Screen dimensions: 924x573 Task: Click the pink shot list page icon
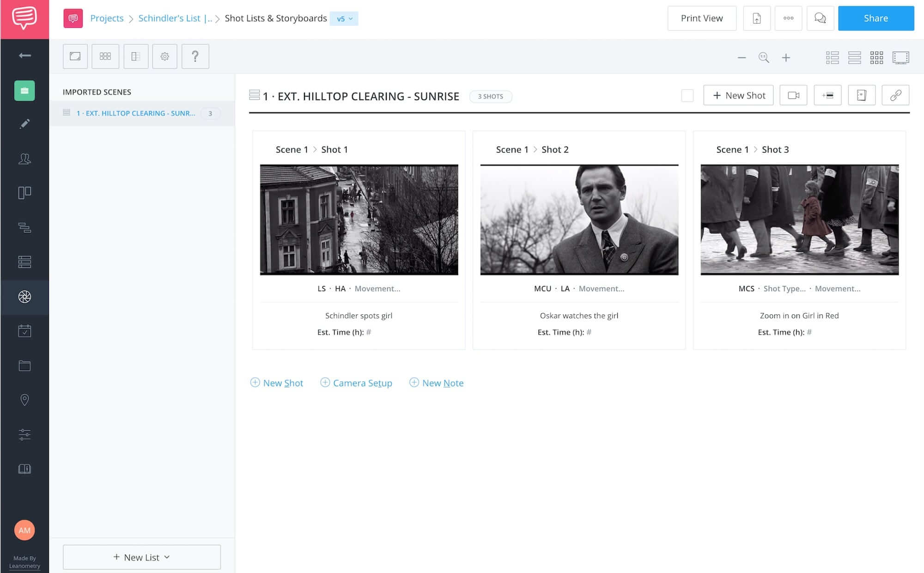[x=73, y=18]
